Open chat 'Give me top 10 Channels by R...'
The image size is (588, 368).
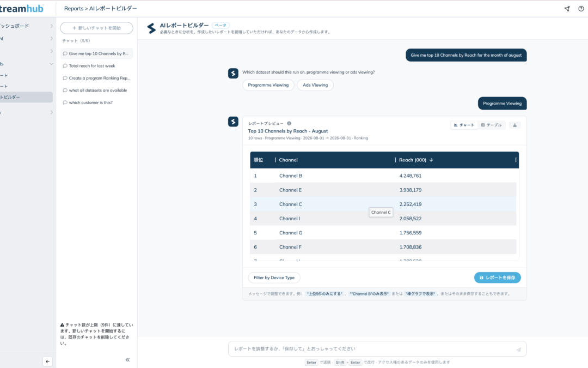point(97,53)
